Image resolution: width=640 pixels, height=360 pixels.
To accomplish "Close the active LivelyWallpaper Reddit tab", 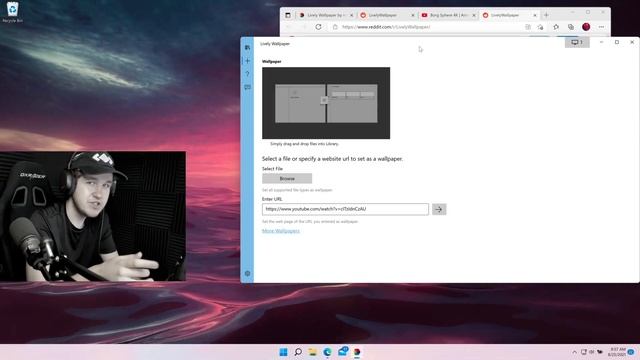I will coord(535,15).
